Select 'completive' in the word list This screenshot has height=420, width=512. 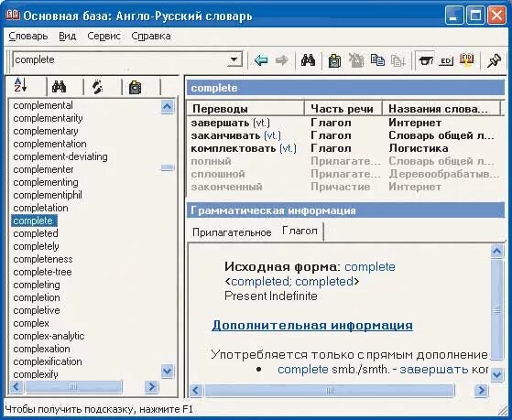[x=37, y=311]
